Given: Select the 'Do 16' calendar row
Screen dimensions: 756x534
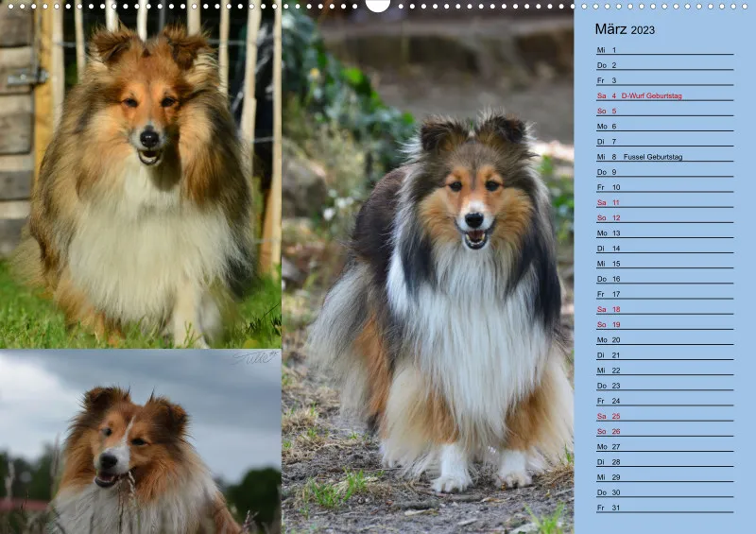Looking at the screenshot, I should [x=664, y=280].
